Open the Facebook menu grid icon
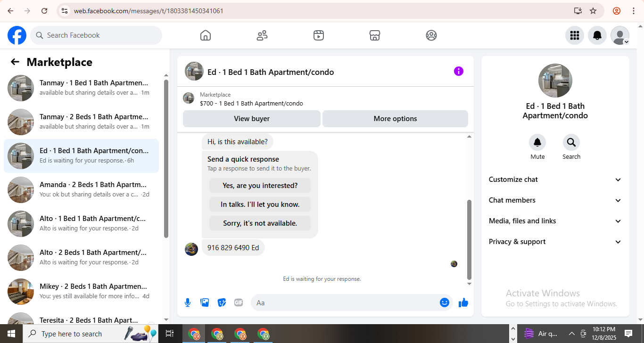 (574, 35)
